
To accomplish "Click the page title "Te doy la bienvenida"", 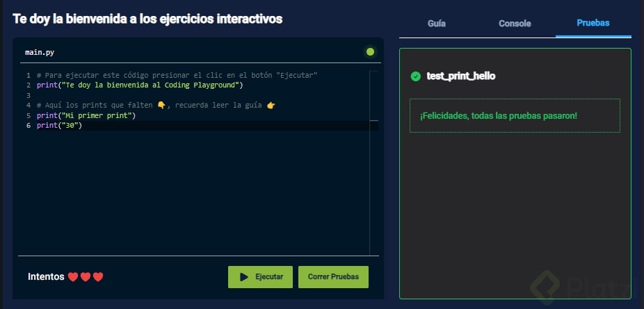I will pyautogui.click(x=147, y=19).
